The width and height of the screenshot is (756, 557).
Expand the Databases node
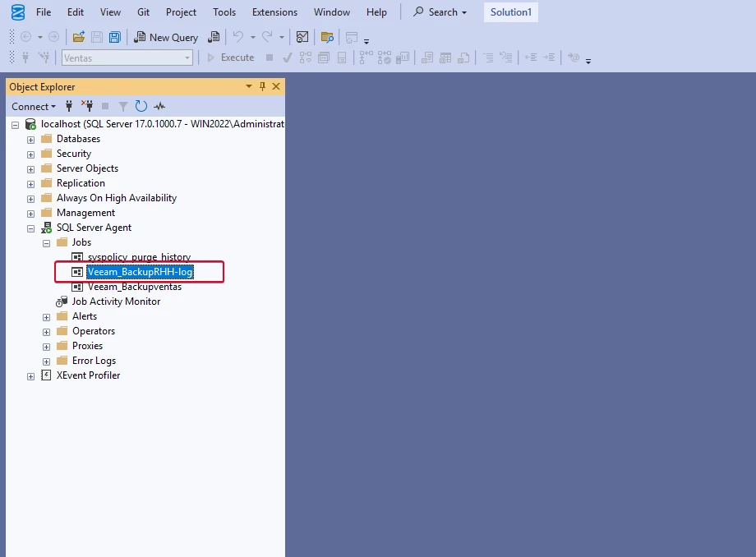click(x=31, y=140)
